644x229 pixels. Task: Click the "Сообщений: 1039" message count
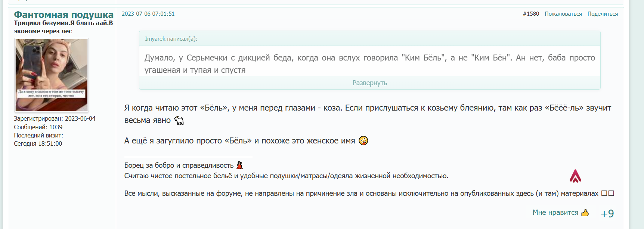point(38,127)
